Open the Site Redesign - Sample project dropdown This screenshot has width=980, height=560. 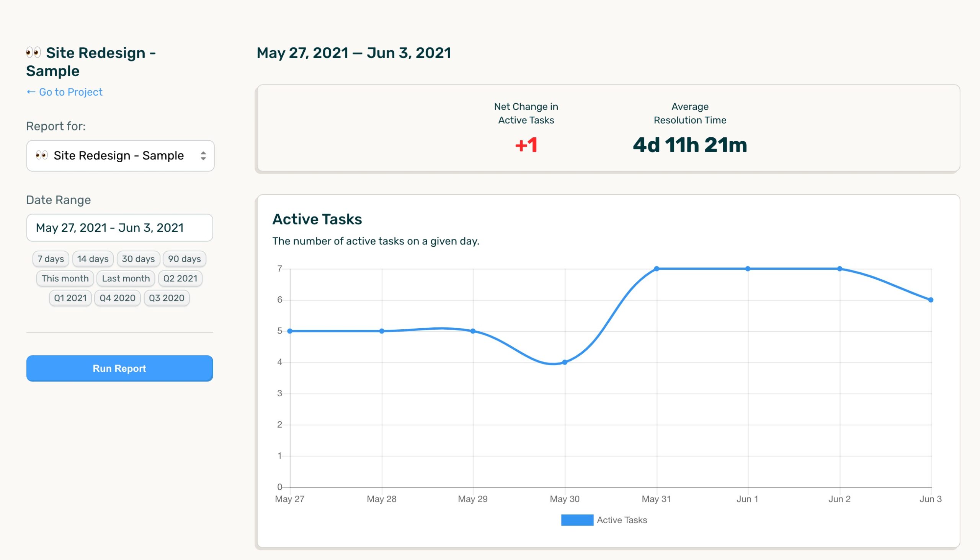point(119,156)
